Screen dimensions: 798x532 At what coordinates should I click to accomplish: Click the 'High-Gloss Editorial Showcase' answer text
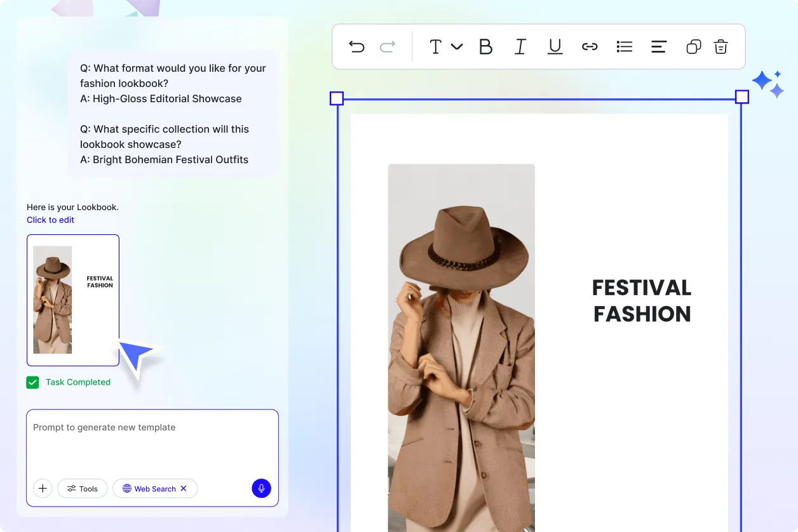point(167,98)
